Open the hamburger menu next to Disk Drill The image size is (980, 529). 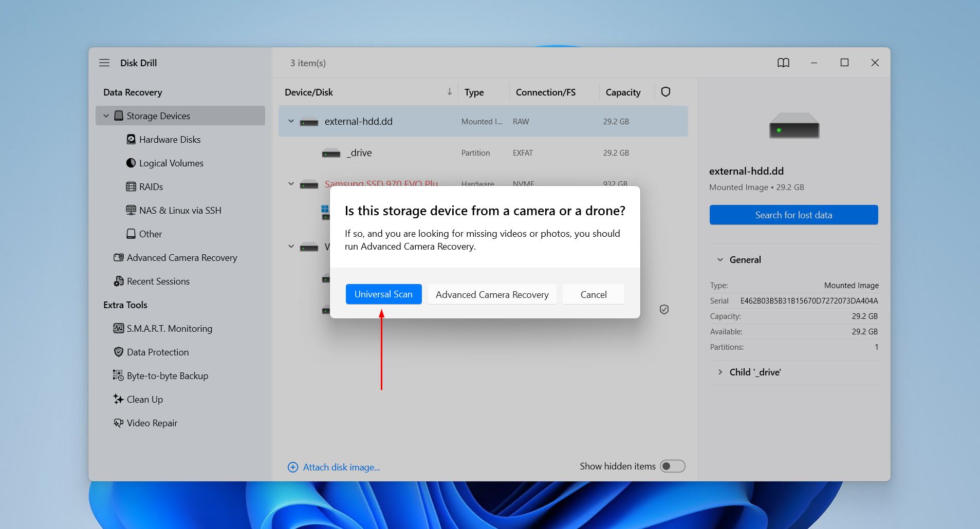pyautogui.click(x=104, y=63)
